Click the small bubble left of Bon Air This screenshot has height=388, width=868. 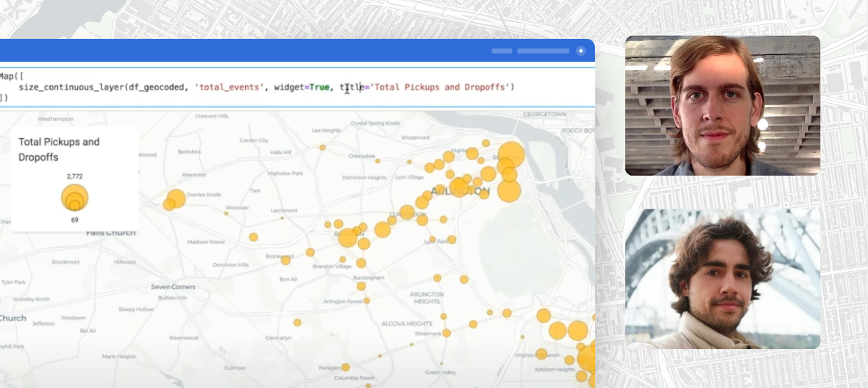click(x=285, y=260)
